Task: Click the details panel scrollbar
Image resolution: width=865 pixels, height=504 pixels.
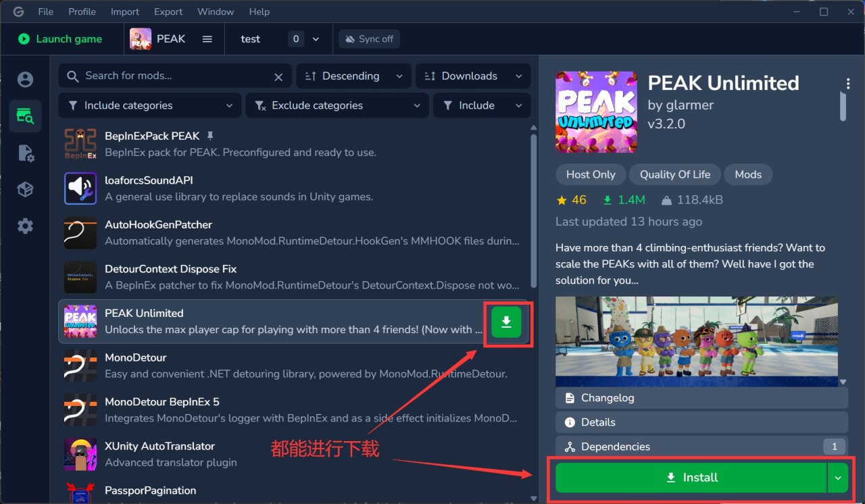Action: point(843,106)
